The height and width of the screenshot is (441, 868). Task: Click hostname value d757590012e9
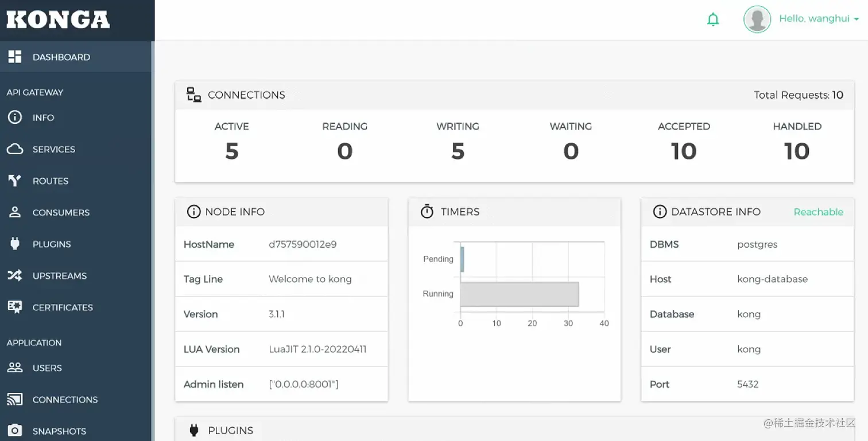coord(303,244)
